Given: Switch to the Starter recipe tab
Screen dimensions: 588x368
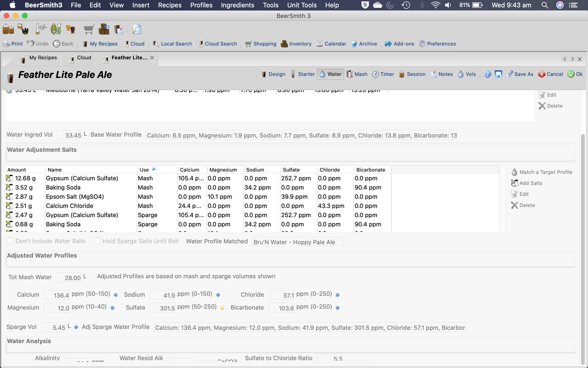Looking at the screenshot, I should point(302,74).
